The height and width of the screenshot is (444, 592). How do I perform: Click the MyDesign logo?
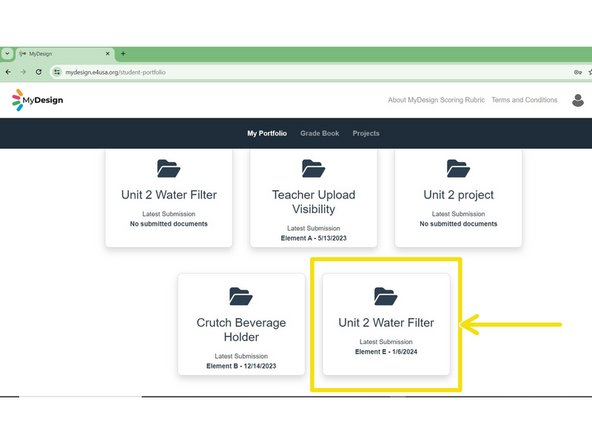coord(37,100)
